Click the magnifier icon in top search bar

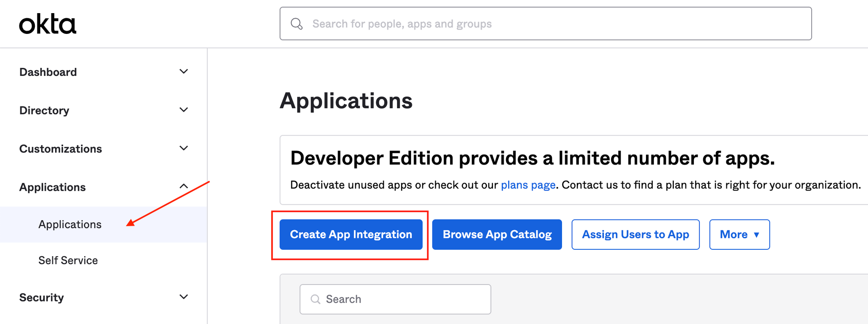click(x=297, y=24)
